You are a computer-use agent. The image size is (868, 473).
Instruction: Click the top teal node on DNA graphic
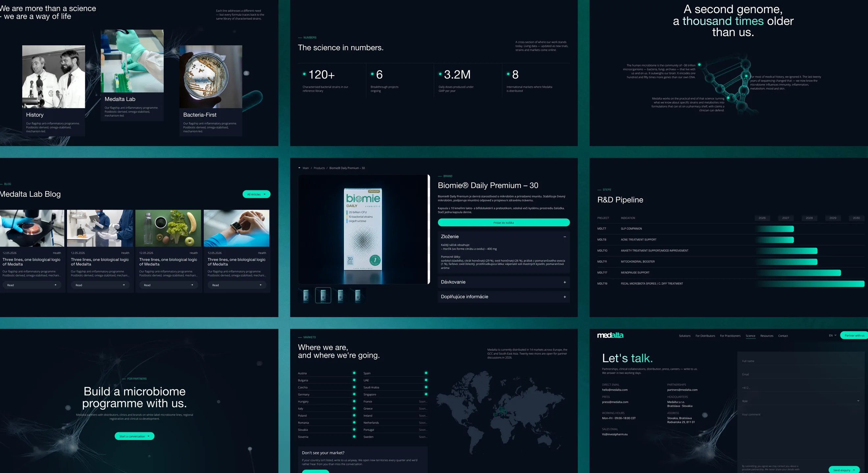(699, 65)
